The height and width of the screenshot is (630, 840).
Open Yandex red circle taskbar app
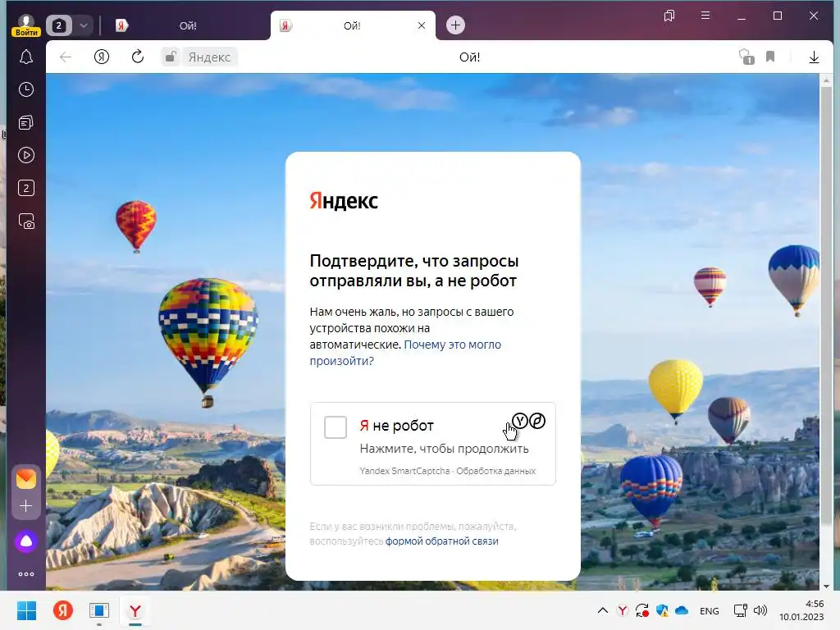tap(62, 610)
